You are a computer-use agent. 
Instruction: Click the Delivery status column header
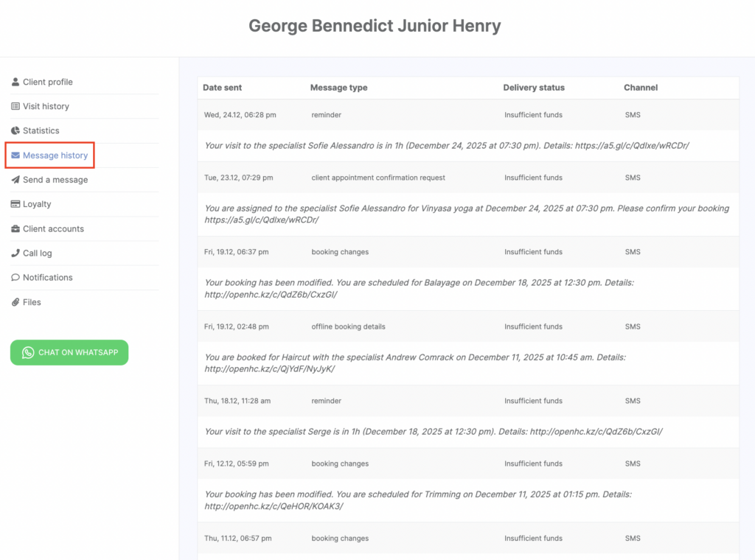[x=534, y=88]
